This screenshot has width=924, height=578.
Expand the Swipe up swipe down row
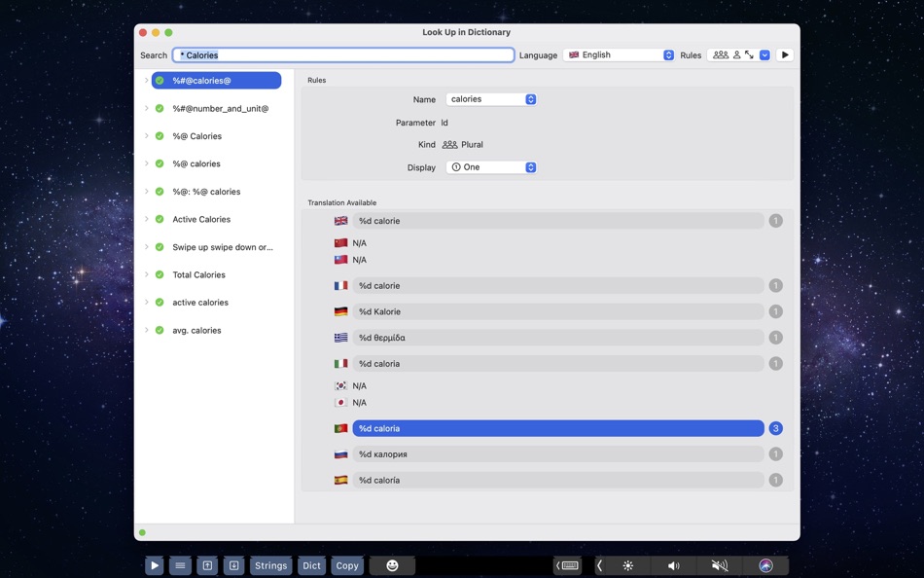point(146,246)
